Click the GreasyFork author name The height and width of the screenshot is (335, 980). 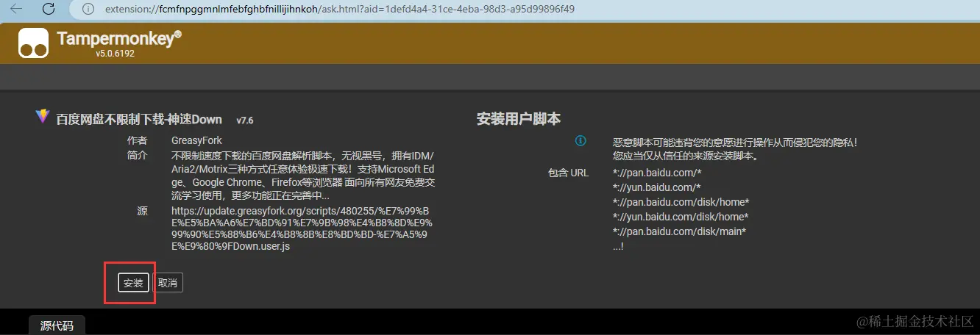coord(196,140)
